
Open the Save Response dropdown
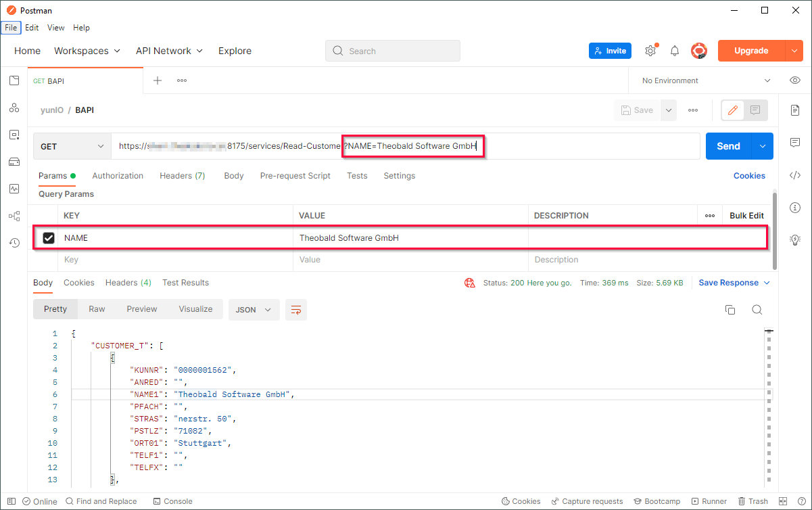tap(734, 283)
